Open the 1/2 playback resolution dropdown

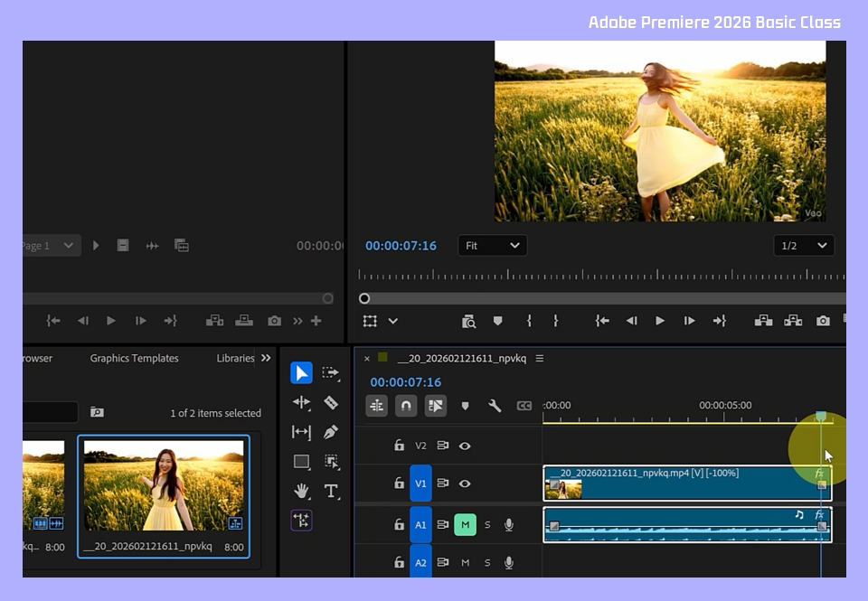point(804,246)
